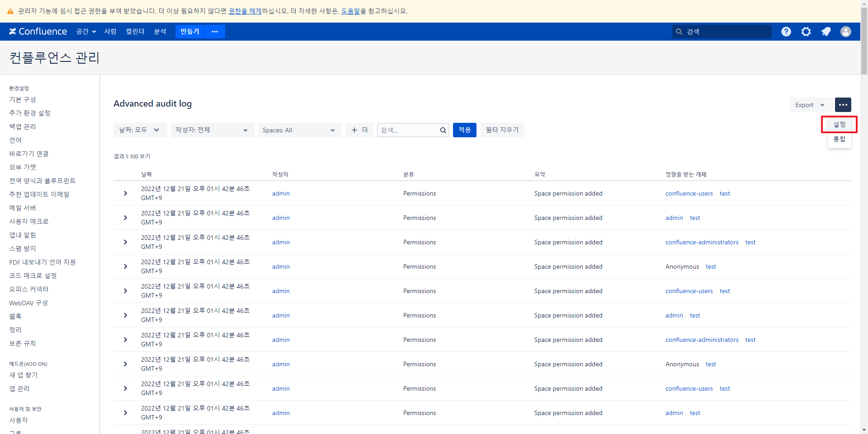This screenshot has height=434, width=868.
Task: Open 보존 규칙 in the sidebar
Action: point(23,343)
